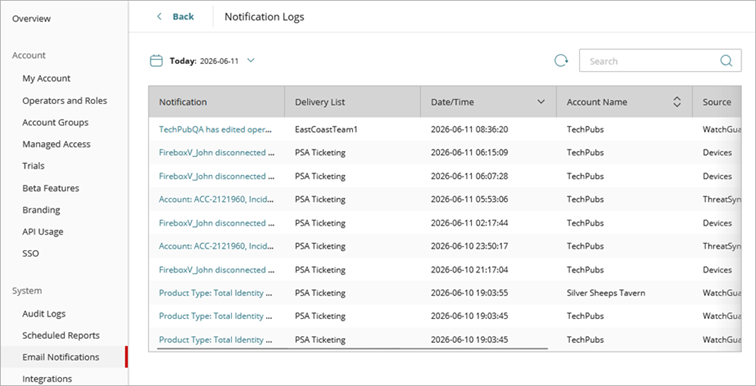Viewport: 756px width, 386px height.
Task: Open Account ACC-2121960 notification from 05:53:06
Action: 216,199
